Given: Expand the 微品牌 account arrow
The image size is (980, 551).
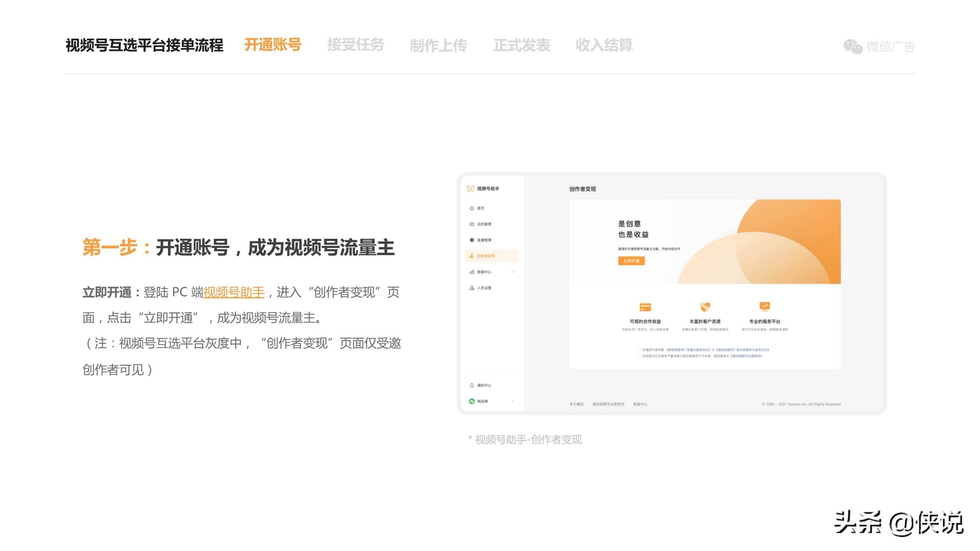Looking at the screenshot, I should 513,401.
